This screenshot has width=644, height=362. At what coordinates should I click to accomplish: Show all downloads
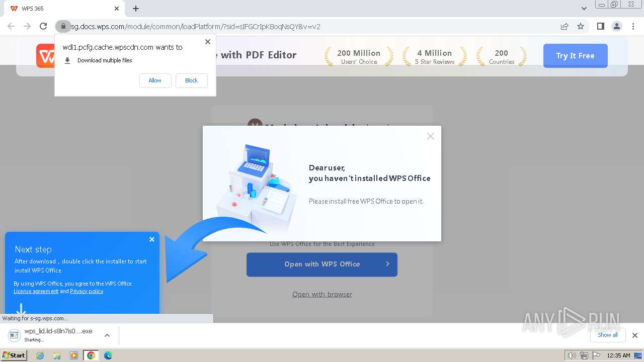(608, 335)
